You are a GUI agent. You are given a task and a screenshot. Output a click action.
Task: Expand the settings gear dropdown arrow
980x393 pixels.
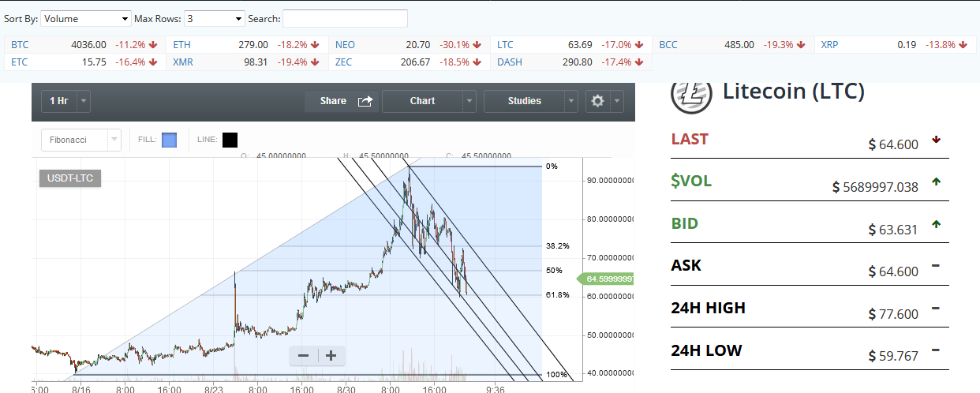pos(617,101)
